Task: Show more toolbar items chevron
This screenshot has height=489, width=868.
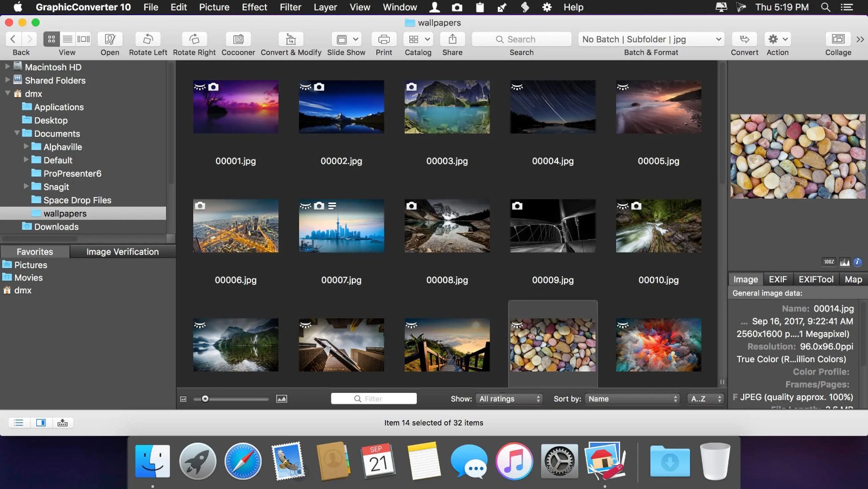Action: [x=860, y=39]
